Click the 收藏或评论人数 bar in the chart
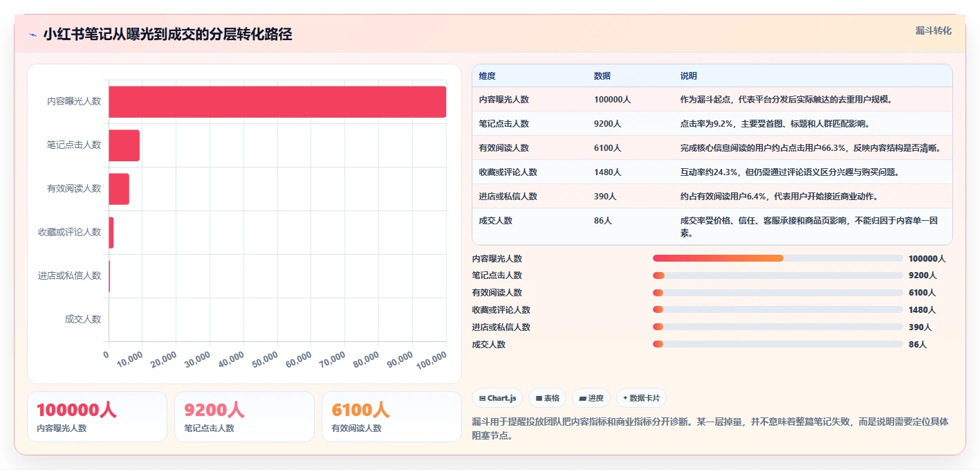The height and width of the screenshot is (470, 980). [111, 233]
